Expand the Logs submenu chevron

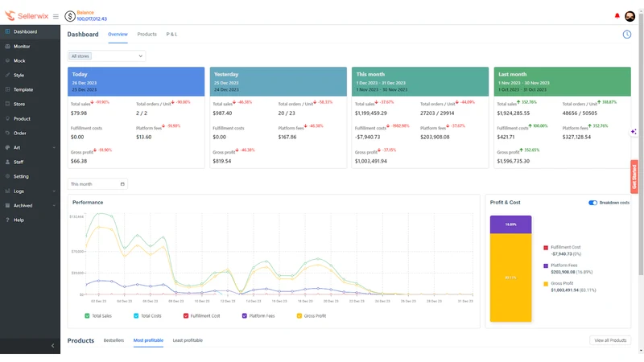tap(54, 191)
